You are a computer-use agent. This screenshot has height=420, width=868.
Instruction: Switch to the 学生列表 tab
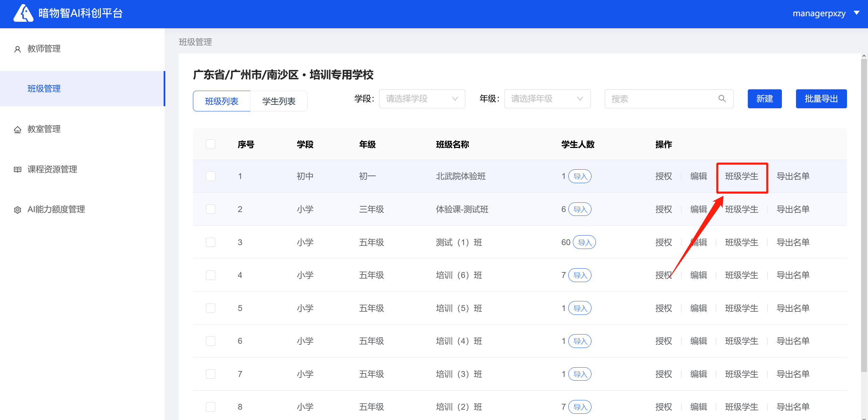[279, 101]
